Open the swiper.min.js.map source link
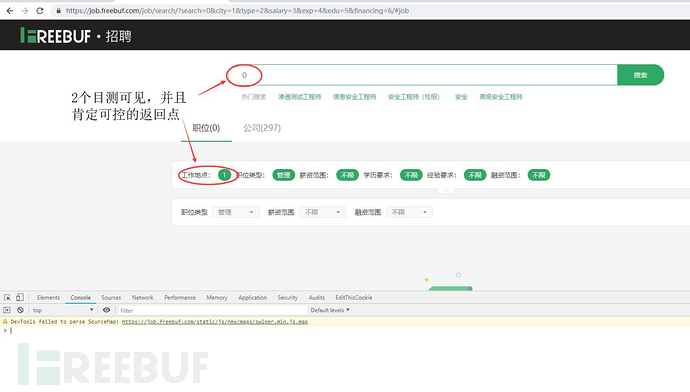The height and width of the screenshot is (392, 690). click(215, 322)
